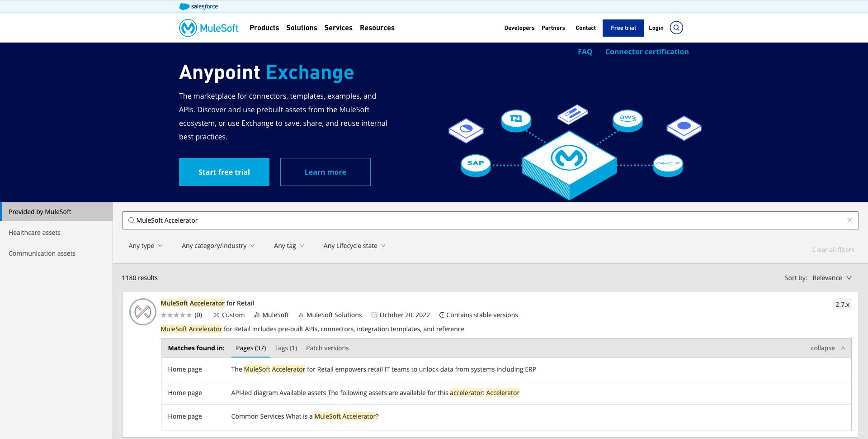The image size is (868, 439).
Task: Click the MuleSoft Solutions user icon
Action: pos(301,315)
